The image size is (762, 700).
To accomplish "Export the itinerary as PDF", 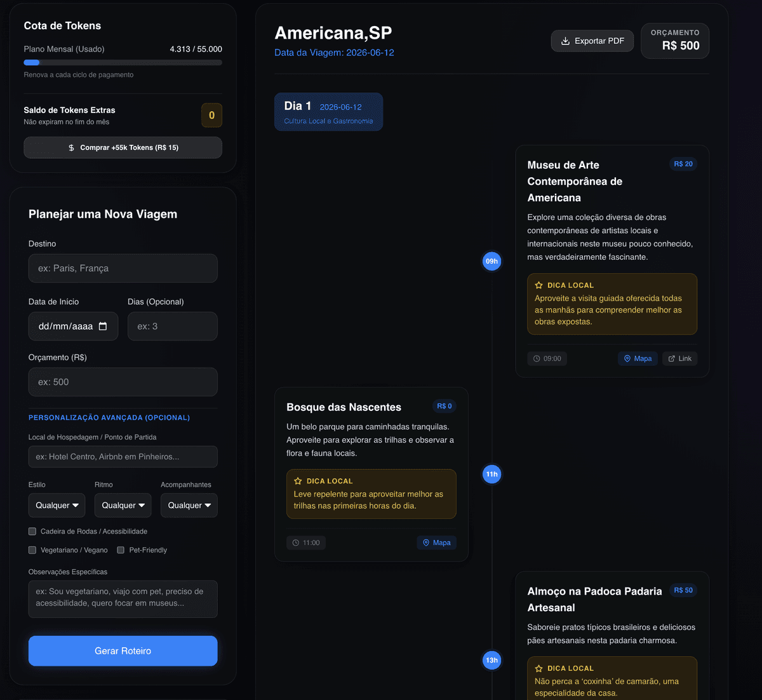I will (x=592, y=41).
